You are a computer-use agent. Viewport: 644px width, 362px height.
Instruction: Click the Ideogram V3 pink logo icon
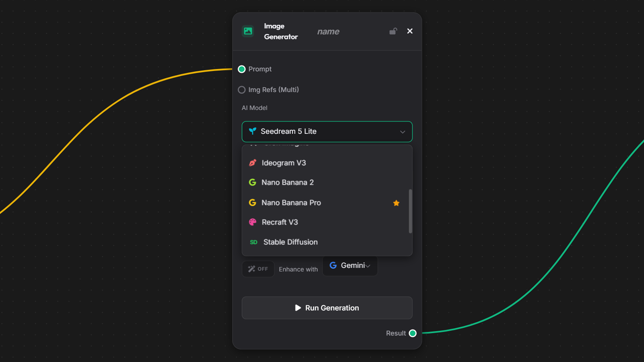point(253,163)
